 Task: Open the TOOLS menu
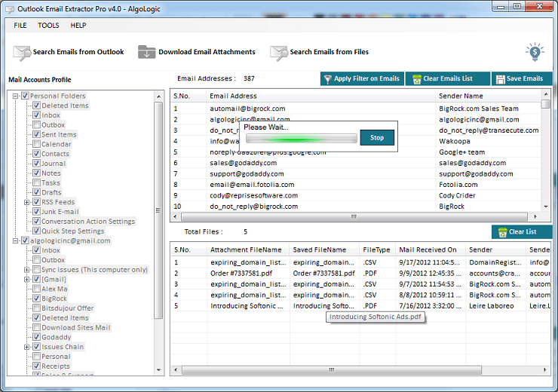point(48,26)
